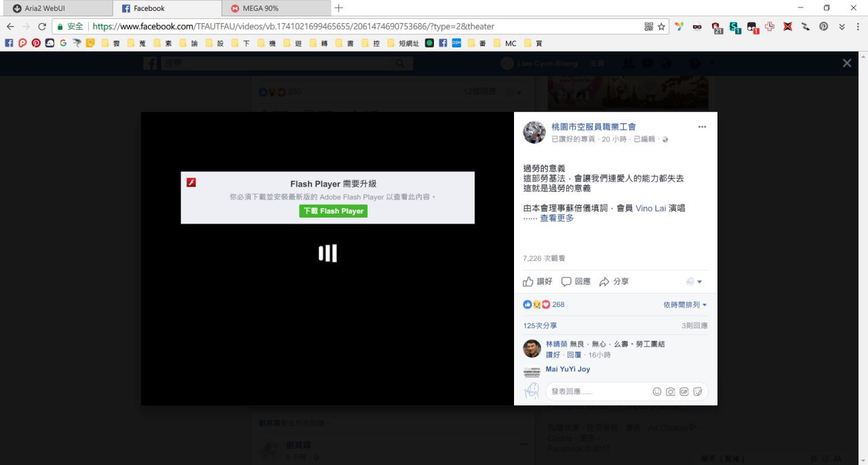Like the post with 讚好 button
This screenshot has height=465, width=868.
click(x=538, y=281)
